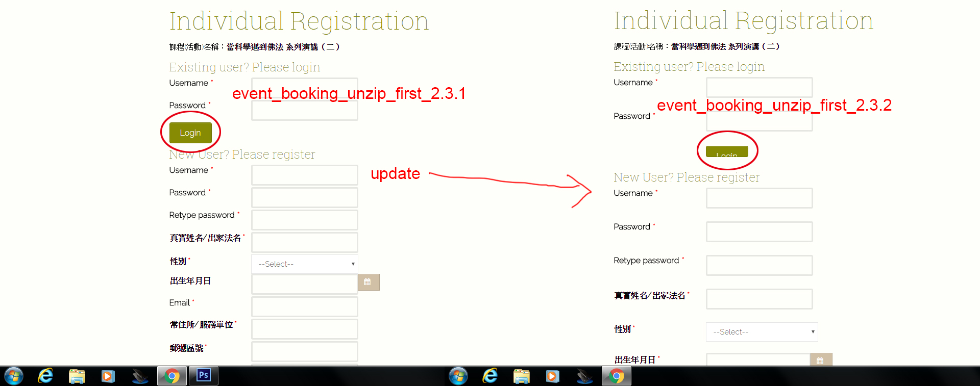Screen dimensions: 980x386
Task: Click the Email field in the left form
Action: coord(305,307)
